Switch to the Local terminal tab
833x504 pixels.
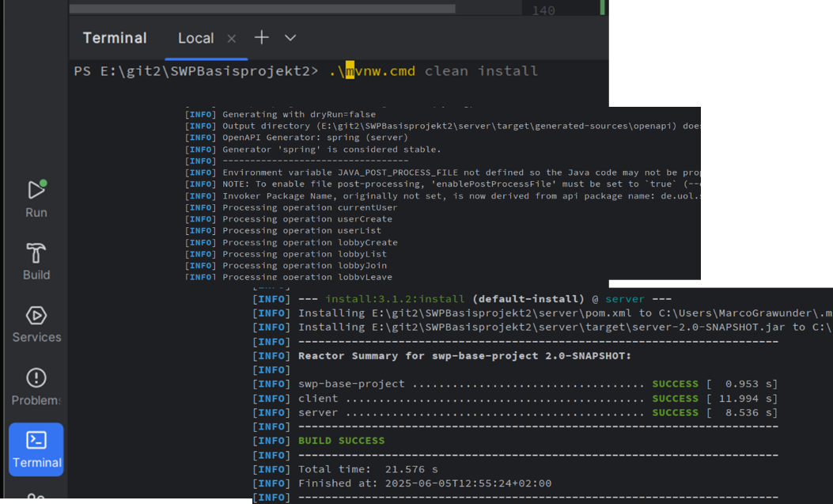point(195,38)
